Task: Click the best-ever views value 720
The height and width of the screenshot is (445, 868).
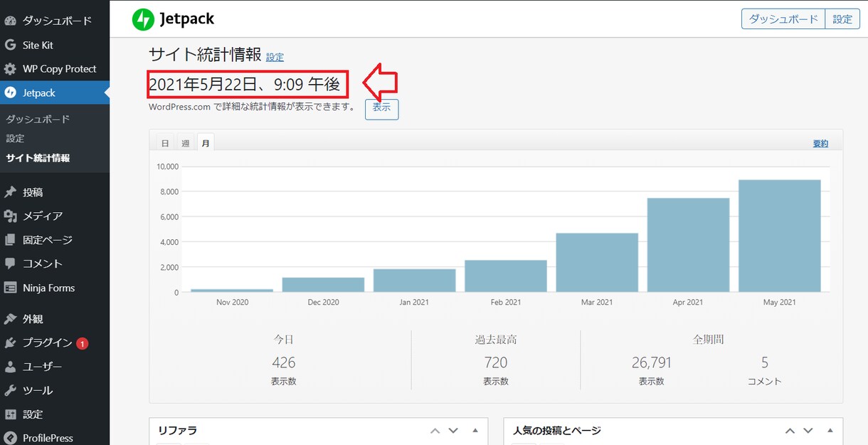Action: coord(496,362)
